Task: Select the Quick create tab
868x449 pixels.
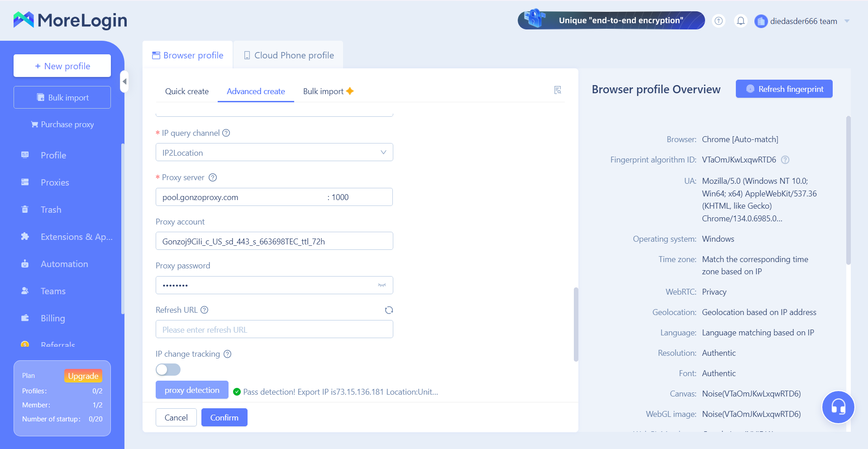Action: tap(186, 91)
